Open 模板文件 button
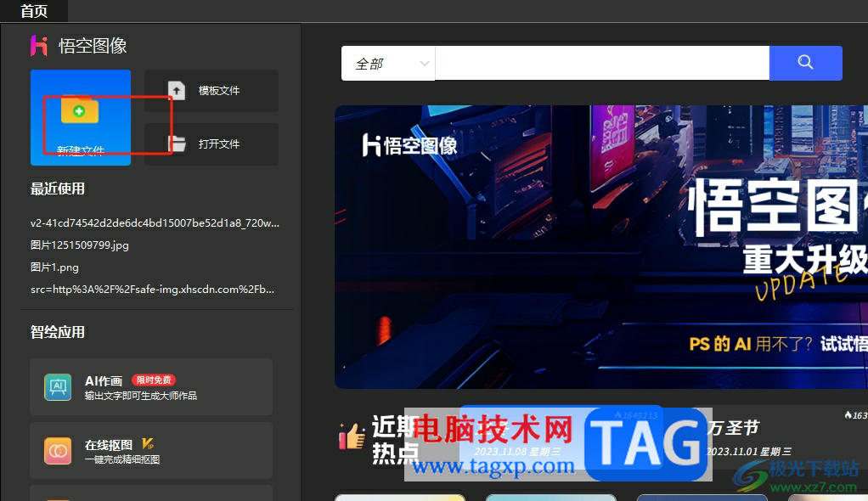 [x=211, y=91]
